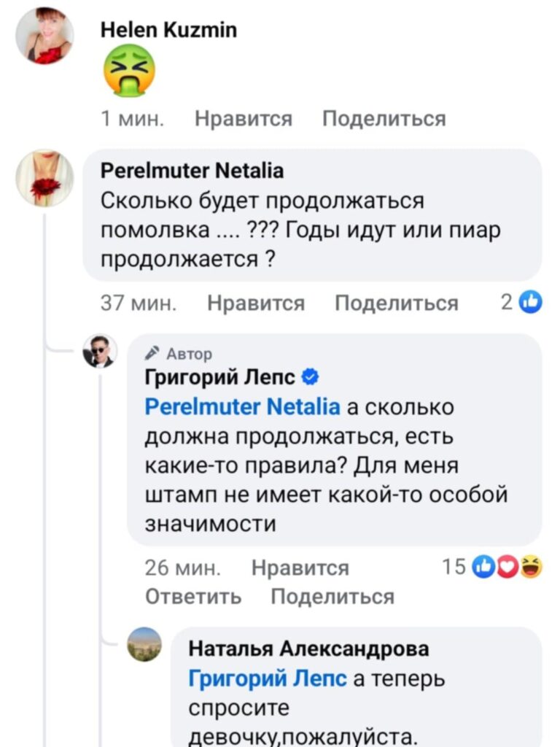Click the blue like reaction on Perelmuter's comment
Image resolution: width=560 pixels, height=747 pixels.
pyautogui.click(x=532, y=302)
